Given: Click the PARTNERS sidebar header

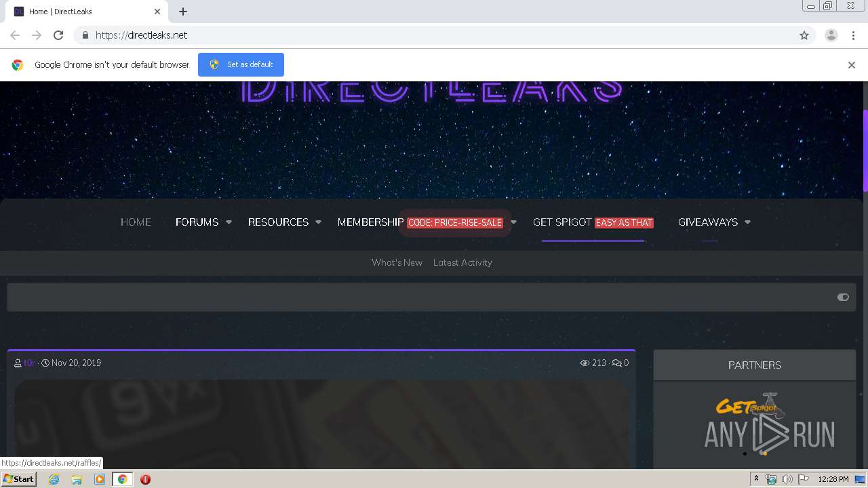Looking at the screenshot, I should [755, 365].
